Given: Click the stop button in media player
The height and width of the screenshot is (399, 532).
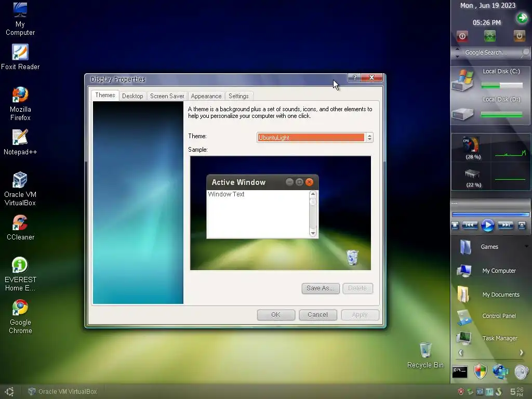Looking at the screenshot, I should [x=455, y=225].
